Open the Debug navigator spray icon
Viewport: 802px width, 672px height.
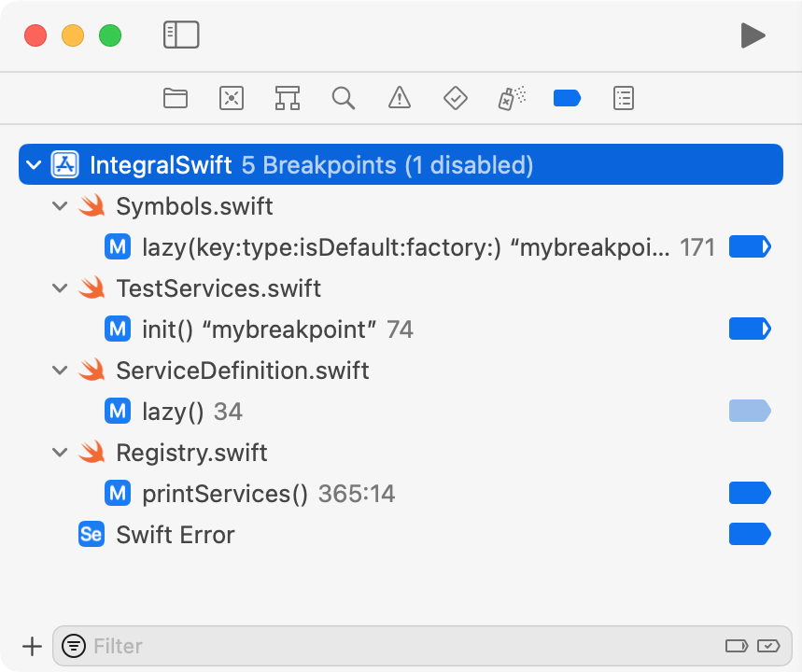(512, 98)
